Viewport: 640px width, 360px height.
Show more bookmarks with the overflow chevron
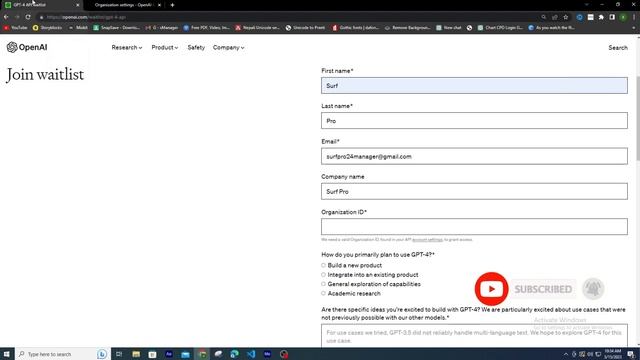634,28
